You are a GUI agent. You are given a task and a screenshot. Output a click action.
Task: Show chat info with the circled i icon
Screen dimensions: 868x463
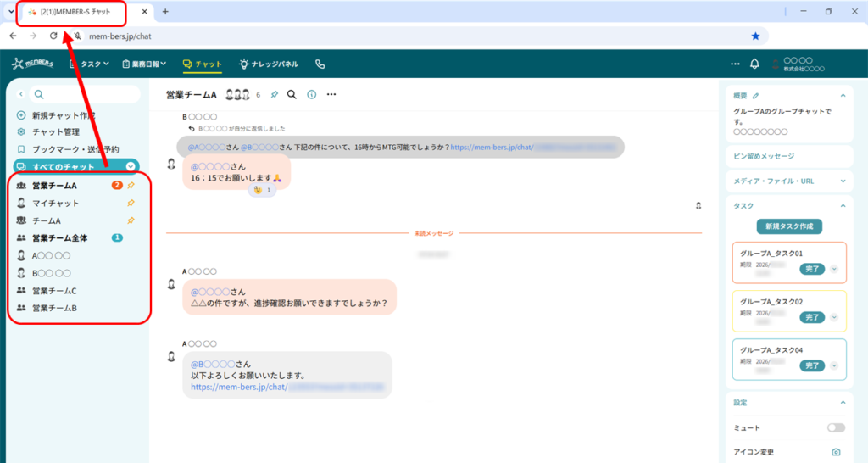pos(312,95)
